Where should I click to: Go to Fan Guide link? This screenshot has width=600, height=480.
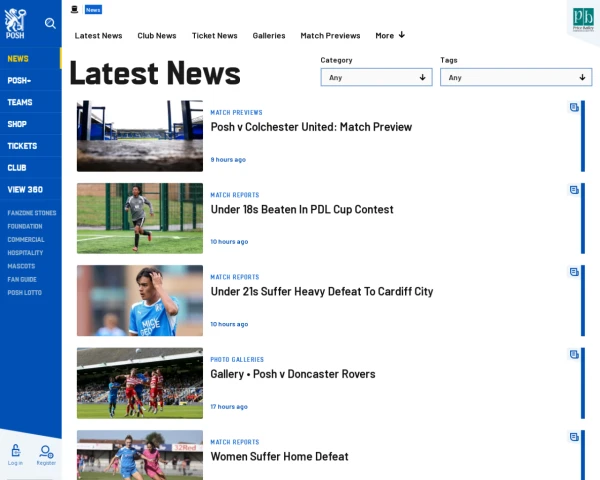(x=22, y=279)
